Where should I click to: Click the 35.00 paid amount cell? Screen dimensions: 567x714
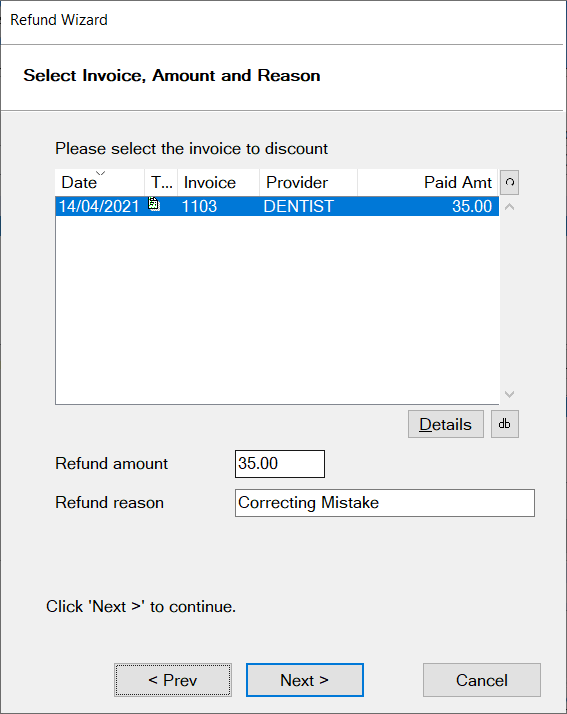pyautogui.click(x=472, y=206)
